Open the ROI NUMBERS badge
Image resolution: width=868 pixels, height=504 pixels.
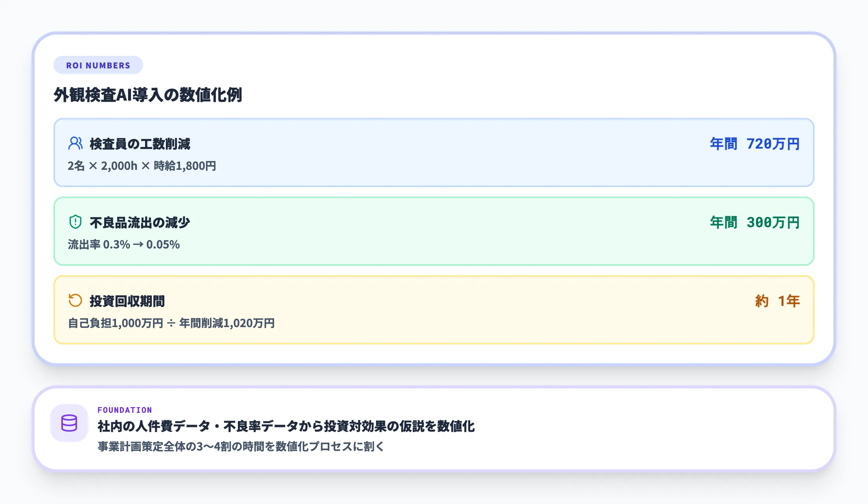98,65
